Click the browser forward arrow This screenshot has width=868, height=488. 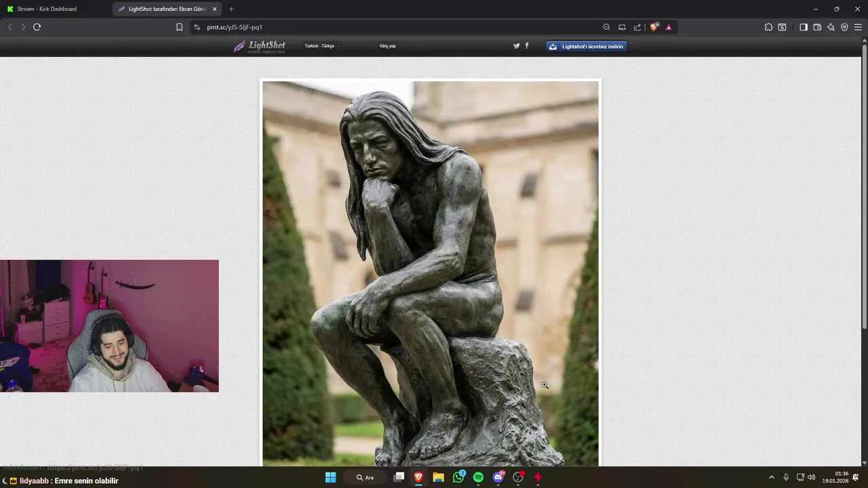[x=23, y=27]
